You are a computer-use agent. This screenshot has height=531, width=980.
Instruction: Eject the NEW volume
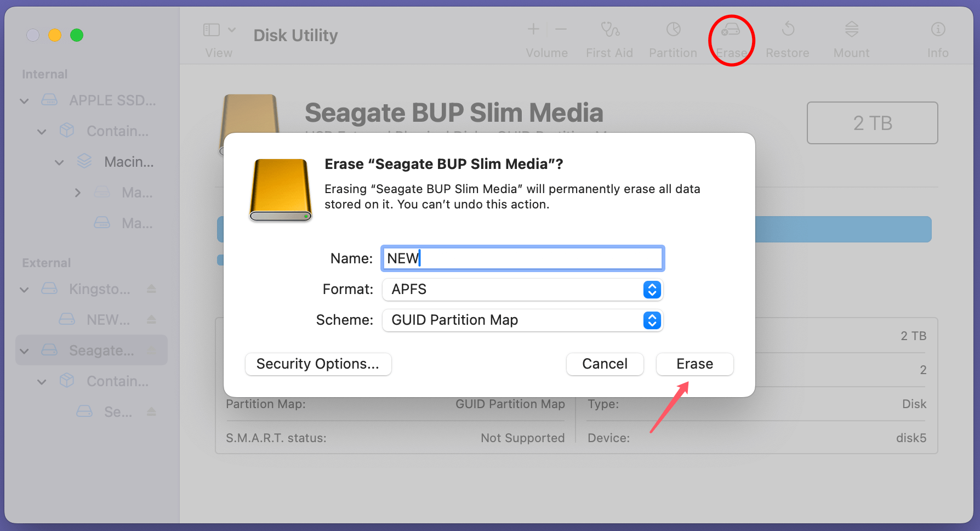point(152,319)
